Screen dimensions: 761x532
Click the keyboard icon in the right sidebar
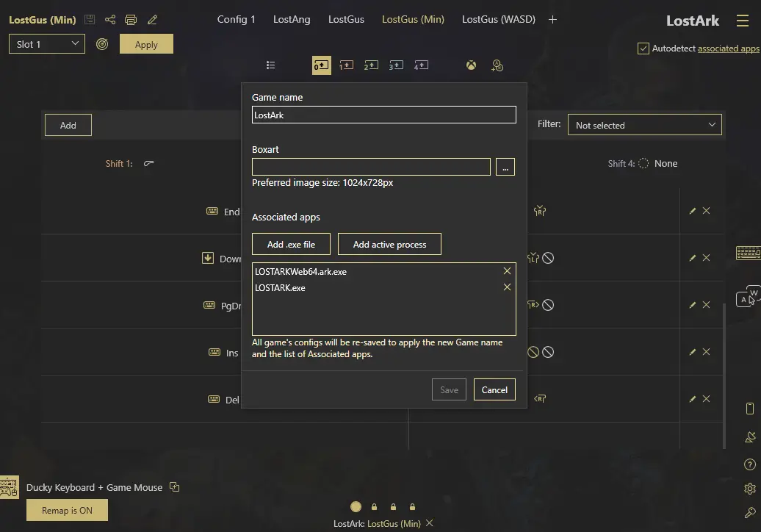749,253
